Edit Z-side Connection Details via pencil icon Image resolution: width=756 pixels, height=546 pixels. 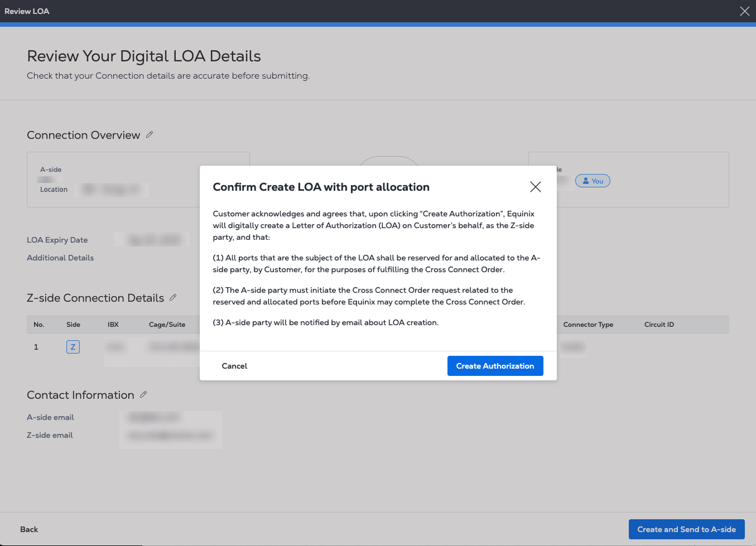point(173,298)
